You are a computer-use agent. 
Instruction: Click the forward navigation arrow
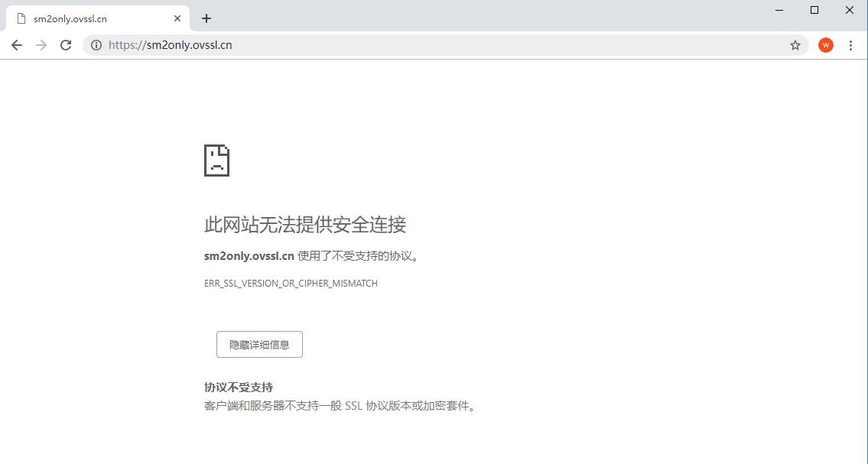click(x=41, y=45)
